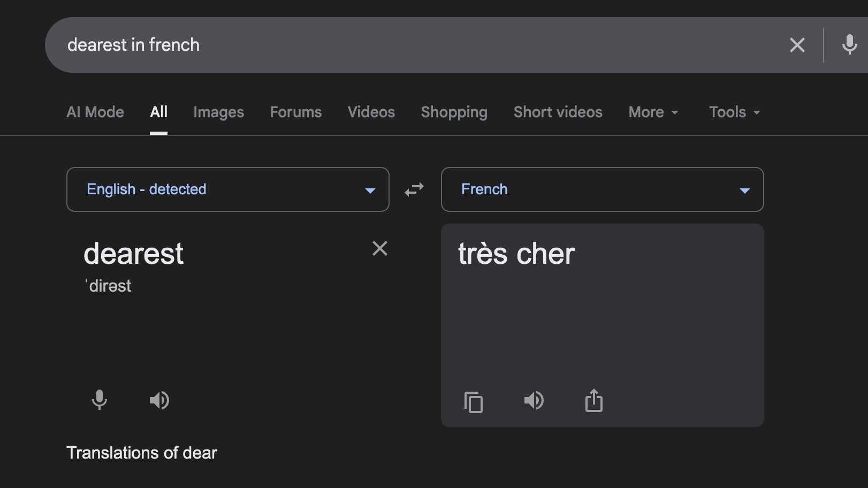
Task: Go to Shopping results
Action: [454, 112]
